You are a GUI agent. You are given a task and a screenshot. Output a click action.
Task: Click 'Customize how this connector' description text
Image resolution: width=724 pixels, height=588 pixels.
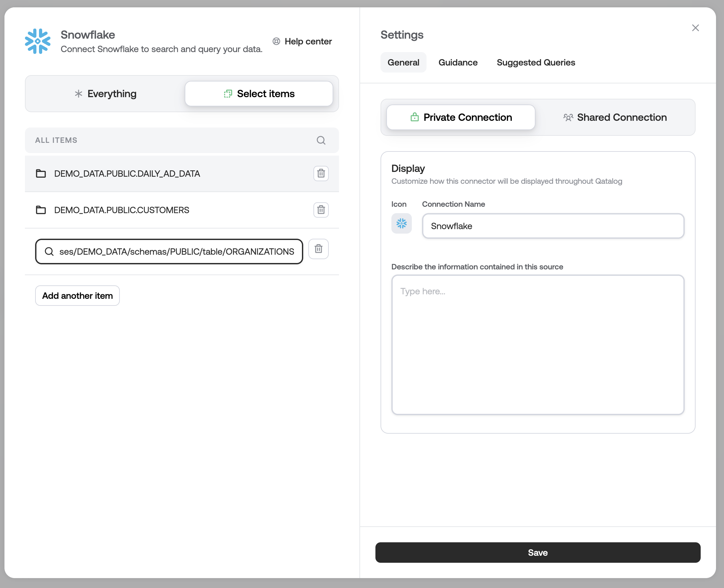point(507,181)
